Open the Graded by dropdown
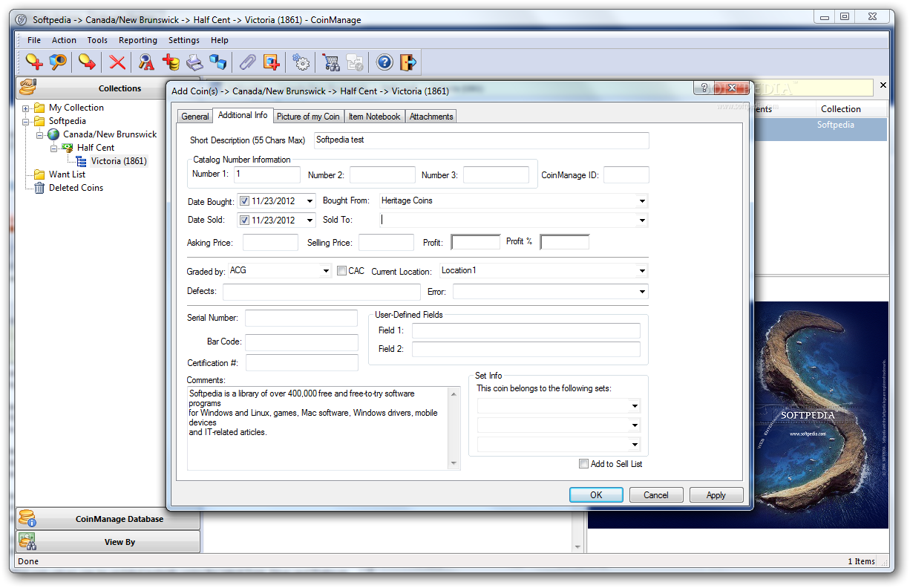The width and height of the screenshot is (910, 588). (x=326, y=271)
